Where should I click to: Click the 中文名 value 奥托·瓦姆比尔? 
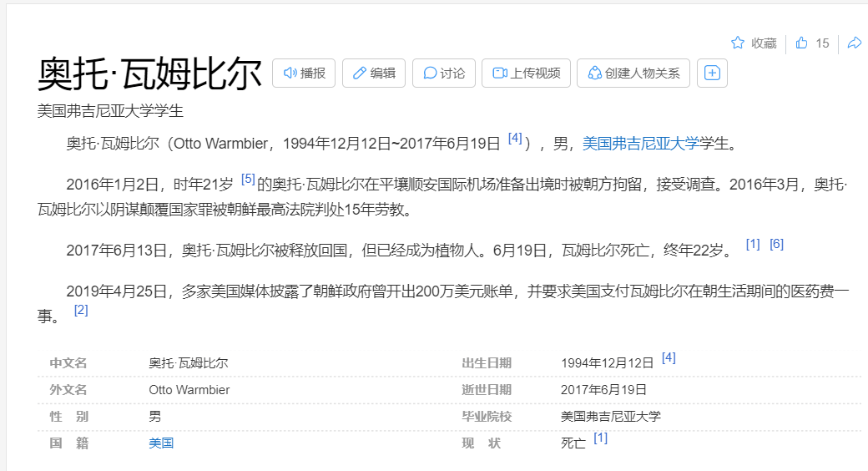tap(189, 363)
